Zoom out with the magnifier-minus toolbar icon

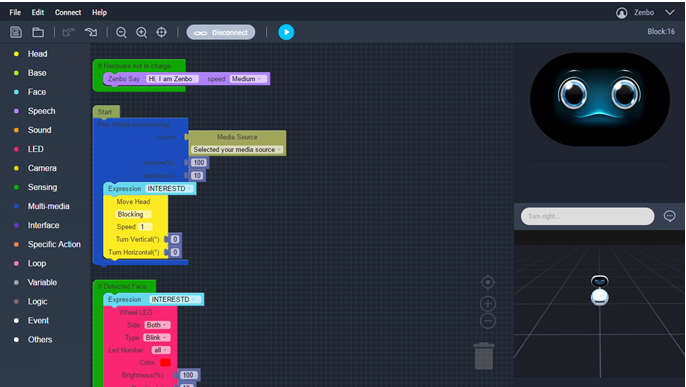point(121,32)
